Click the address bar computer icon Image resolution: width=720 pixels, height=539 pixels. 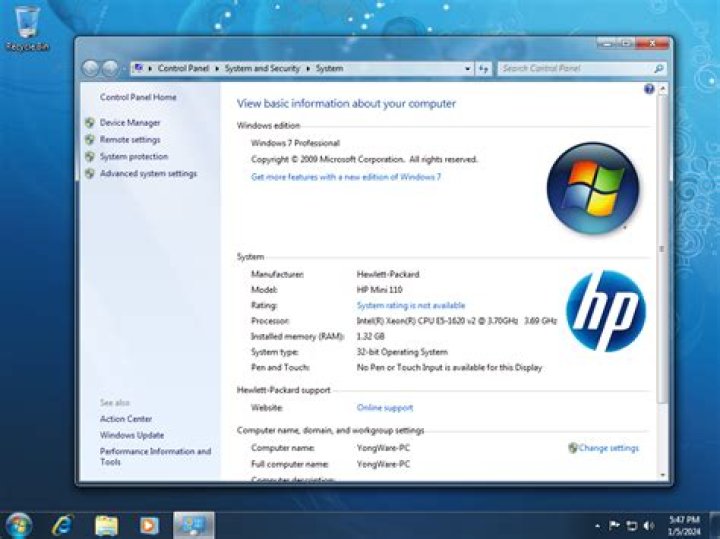pos(138,68)
